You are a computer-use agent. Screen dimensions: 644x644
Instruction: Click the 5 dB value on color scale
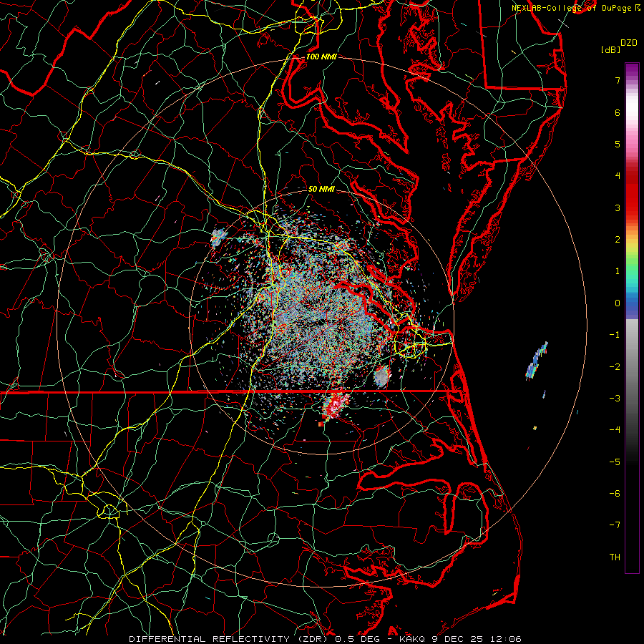(x=618, y=144)
